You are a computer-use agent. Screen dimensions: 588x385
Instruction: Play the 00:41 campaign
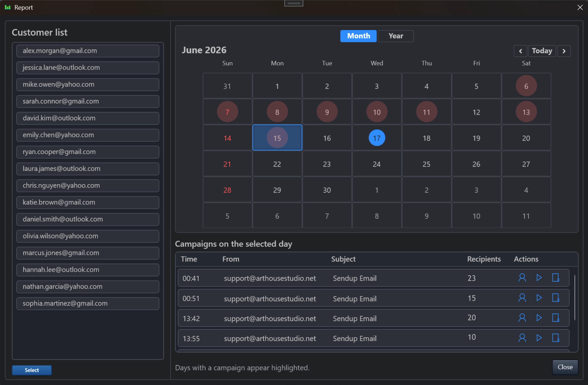coord(539,278)
